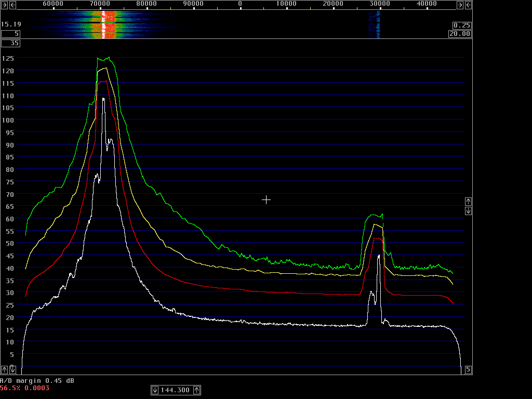Click the 75 dB scale label
The image size is (532, 399).
pos(10,182)
